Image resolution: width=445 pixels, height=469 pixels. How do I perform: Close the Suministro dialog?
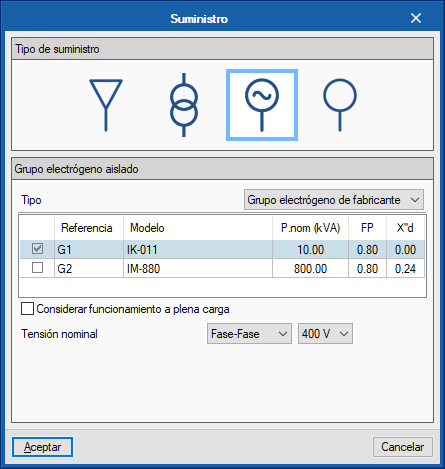point(416,18)
